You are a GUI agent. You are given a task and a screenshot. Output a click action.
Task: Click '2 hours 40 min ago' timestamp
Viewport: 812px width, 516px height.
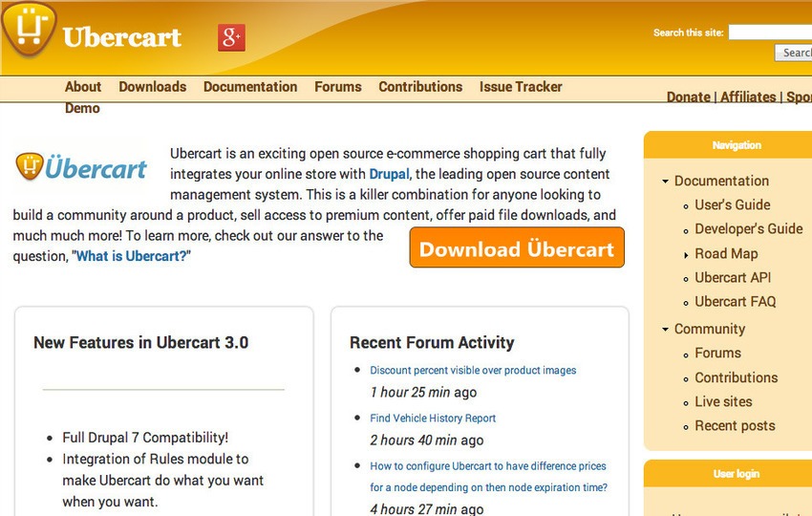point(427,441)
